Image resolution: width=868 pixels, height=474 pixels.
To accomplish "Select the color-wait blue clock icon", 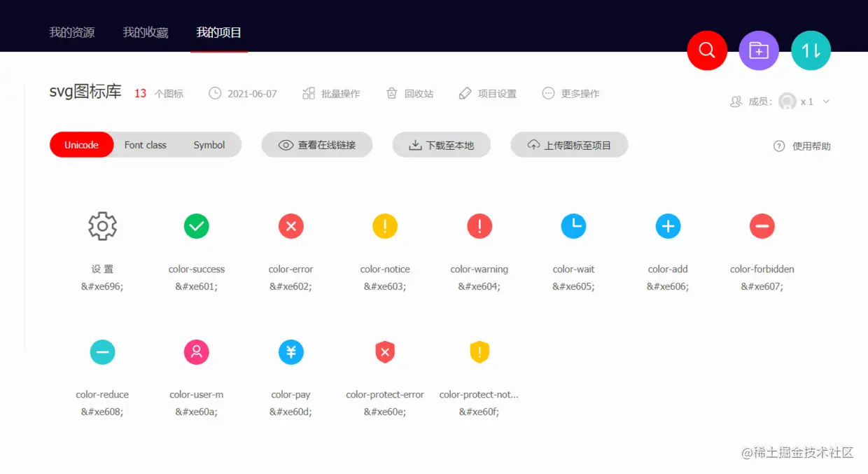I will [x=573, y=226].
